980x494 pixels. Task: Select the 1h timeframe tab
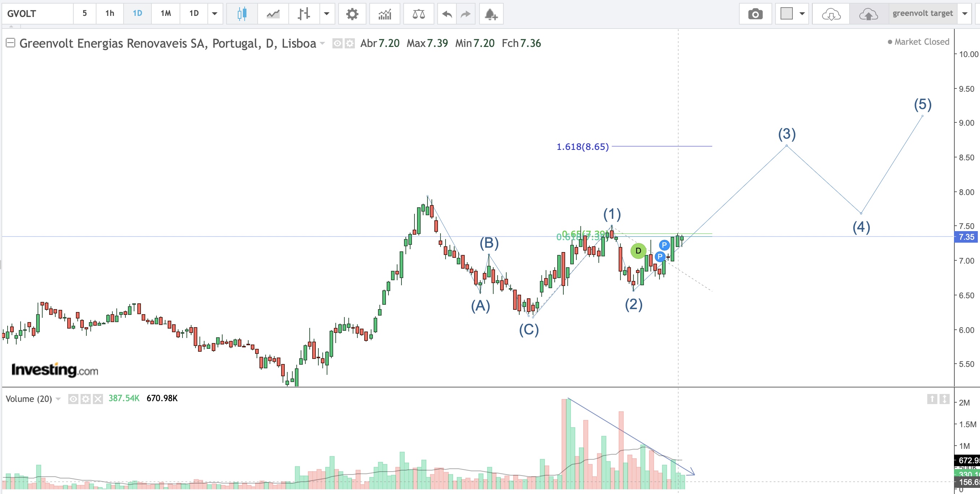click(109, 14)
